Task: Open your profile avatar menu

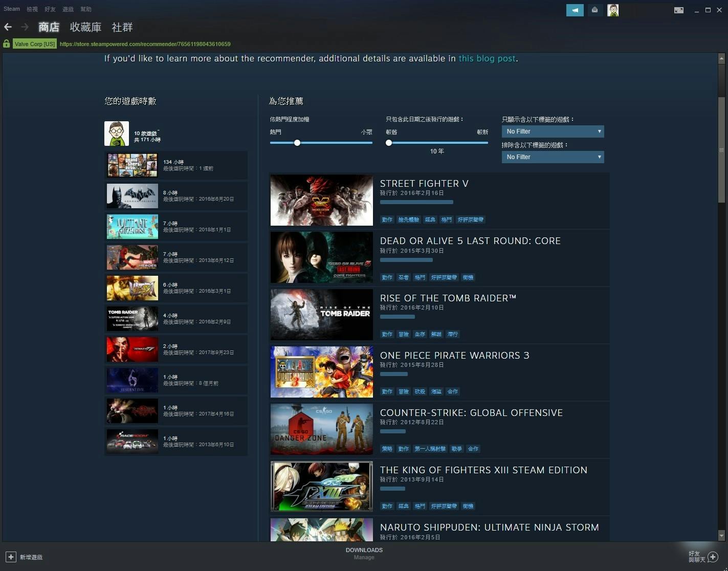Action: [612, 10]
